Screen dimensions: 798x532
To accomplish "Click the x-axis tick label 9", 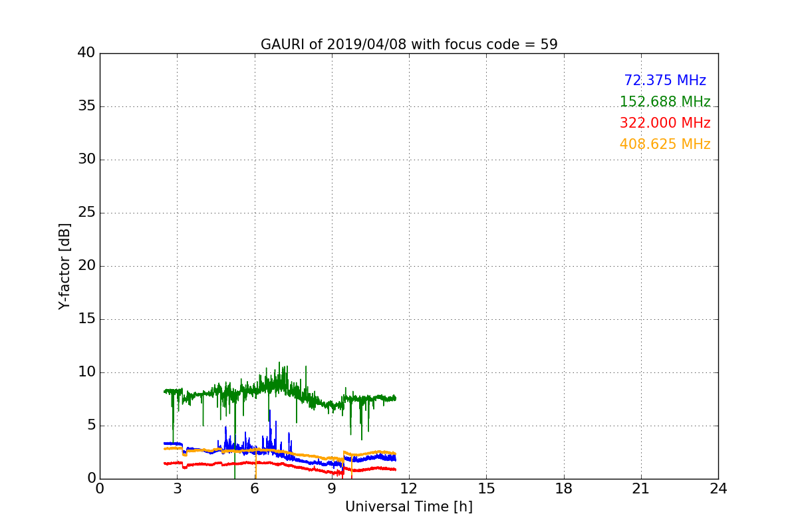I will [x=332, y=488].
